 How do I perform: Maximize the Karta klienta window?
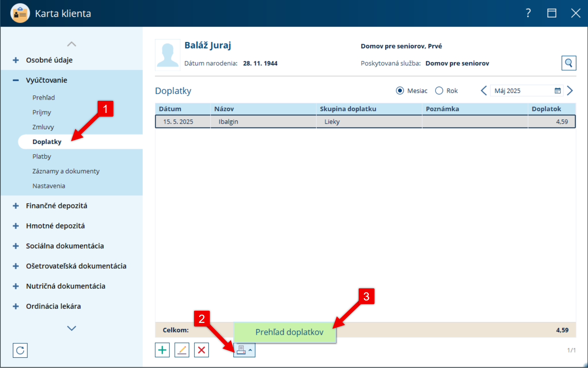click(x=552, y=13)
